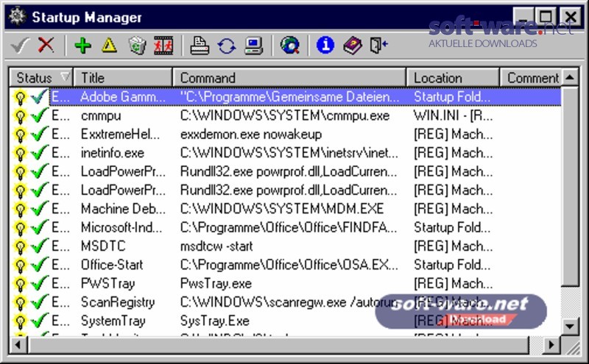Image resolution: width=589 pixels, height=364 pixels.
Task: Click the light bulb in SystemTray row
Action: pos(20,321)
